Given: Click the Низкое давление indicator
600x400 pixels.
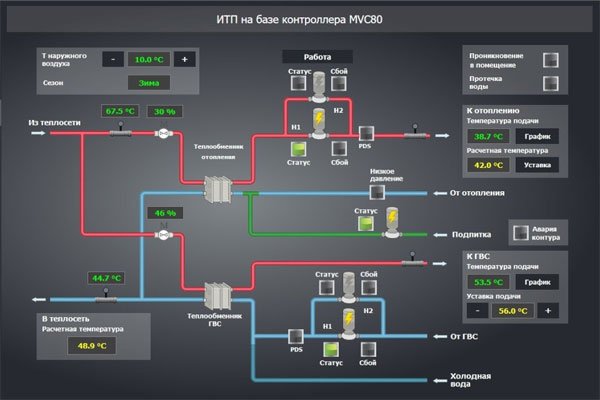Looking at the screenshot, I should (377, 192).
